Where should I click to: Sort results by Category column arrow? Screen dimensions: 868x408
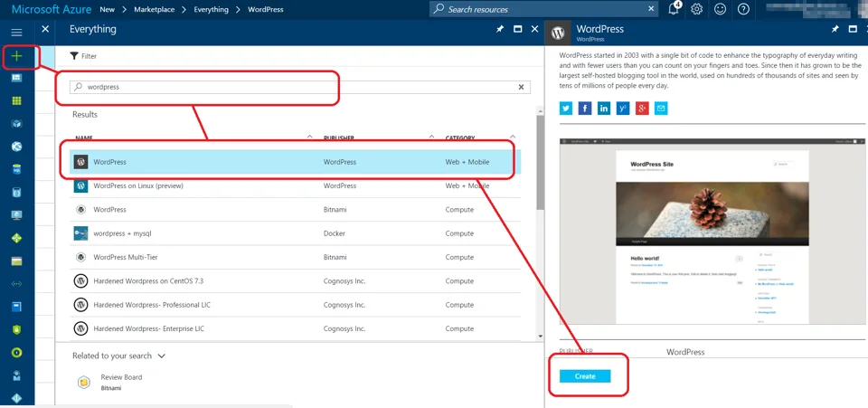(x=513, y=137)
